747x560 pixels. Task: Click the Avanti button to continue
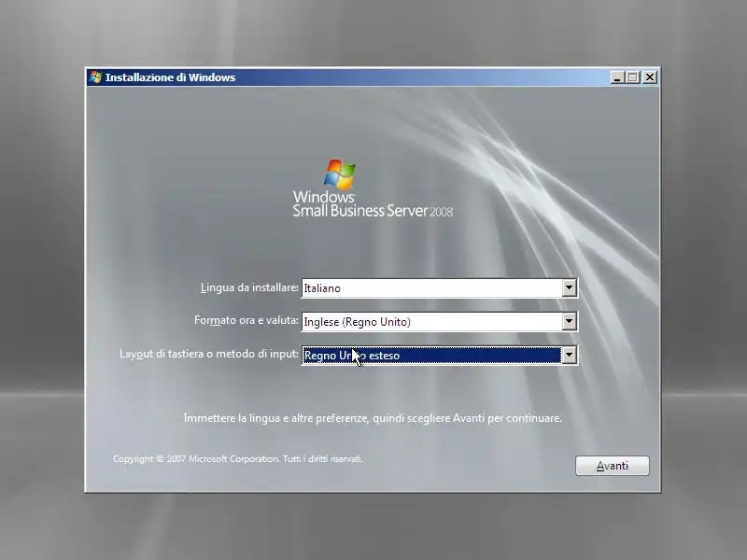[613, 466]
